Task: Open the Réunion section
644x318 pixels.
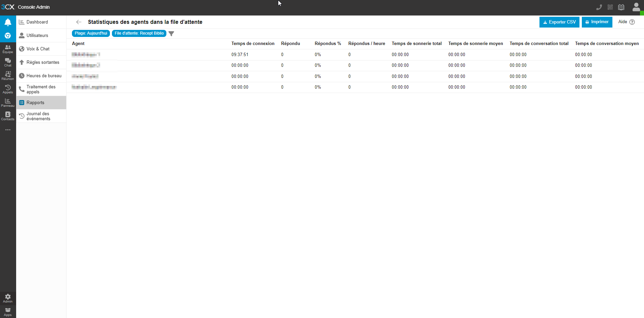Action: click(x=8, y=76)
